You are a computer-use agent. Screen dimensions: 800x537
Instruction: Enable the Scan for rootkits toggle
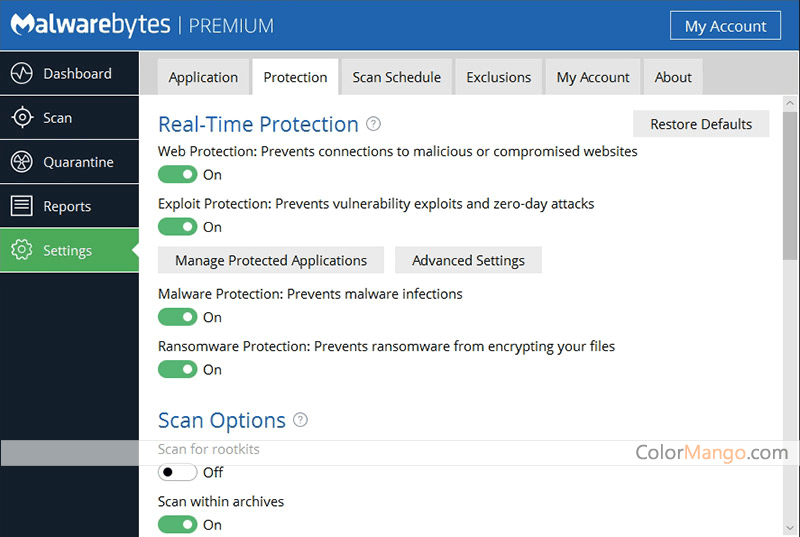tap(178, 472)
